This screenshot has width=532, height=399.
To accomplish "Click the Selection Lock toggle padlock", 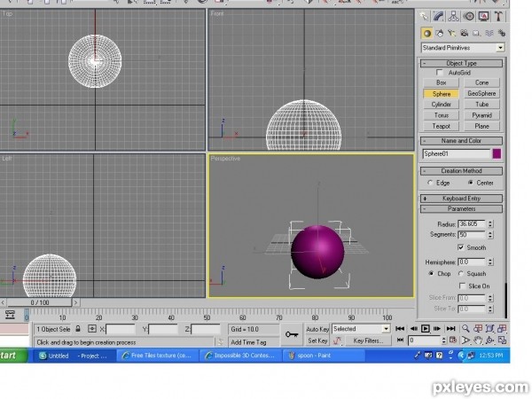I will 78,329.
